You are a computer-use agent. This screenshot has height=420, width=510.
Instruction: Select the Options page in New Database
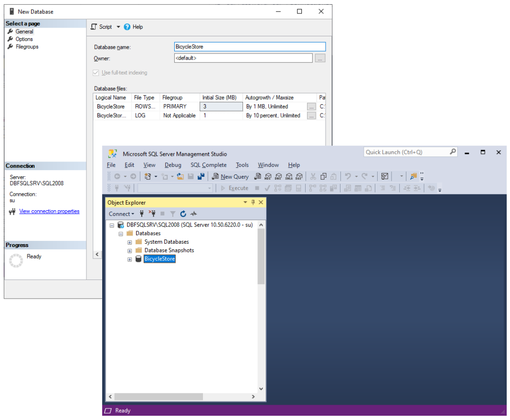point(24,39)
